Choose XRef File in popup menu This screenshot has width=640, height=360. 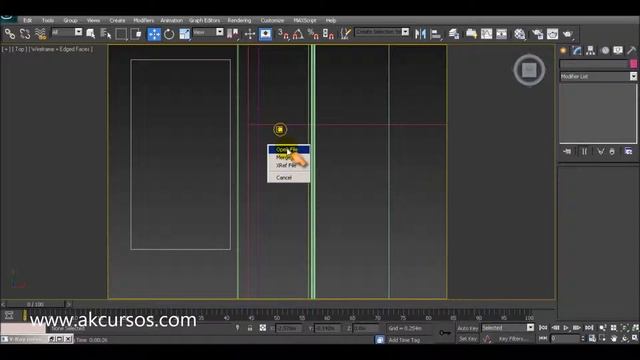click(289, 165)
